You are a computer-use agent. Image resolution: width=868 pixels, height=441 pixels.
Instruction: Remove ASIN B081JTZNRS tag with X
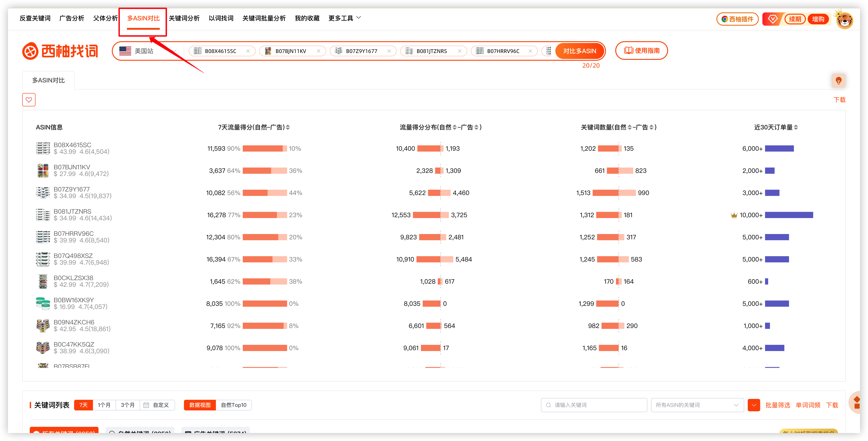pos(460,51)
